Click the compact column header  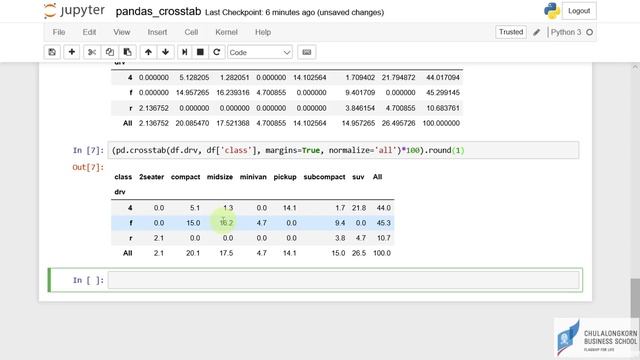point(185,177)
